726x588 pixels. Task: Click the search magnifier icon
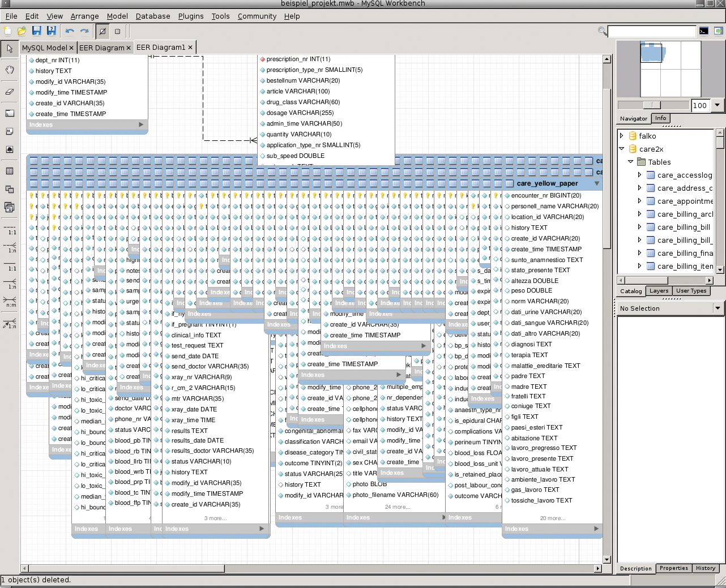click(603, 31)
